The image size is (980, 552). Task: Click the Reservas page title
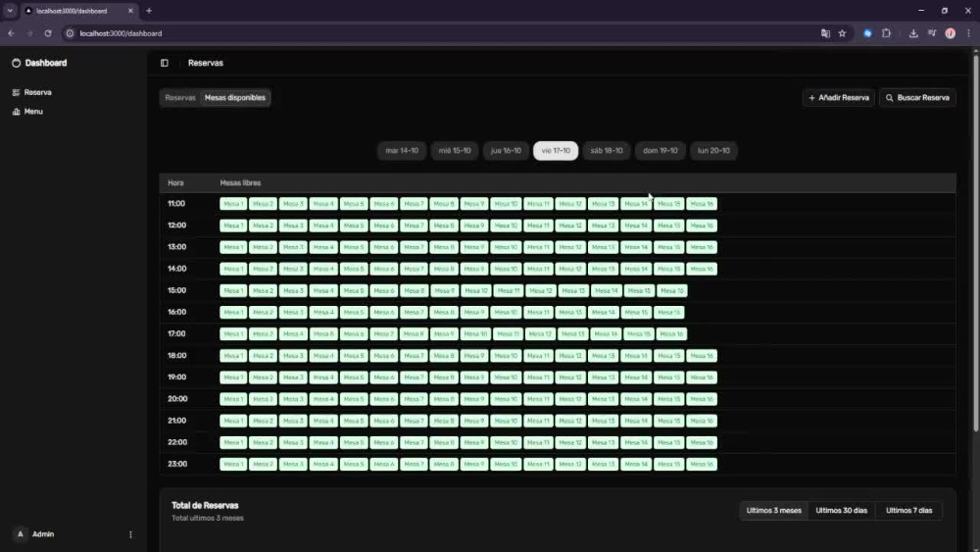tap(206, 63)
